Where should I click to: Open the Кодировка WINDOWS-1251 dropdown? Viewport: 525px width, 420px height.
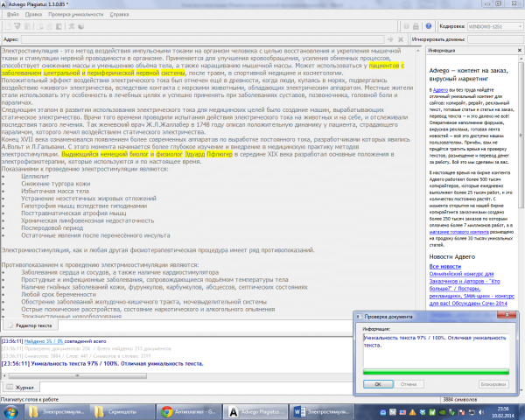(495, 26)
